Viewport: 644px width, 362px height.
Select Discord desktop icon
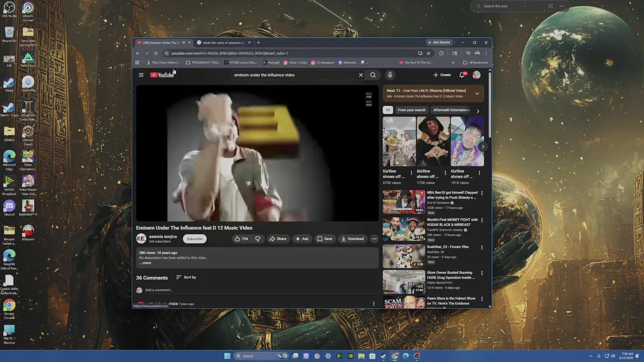pos(9,208)
